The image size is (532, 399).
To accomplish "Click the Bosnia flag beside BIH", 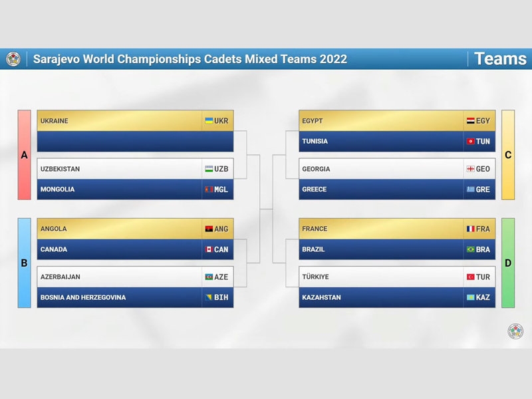I will [x=209, y=297].
